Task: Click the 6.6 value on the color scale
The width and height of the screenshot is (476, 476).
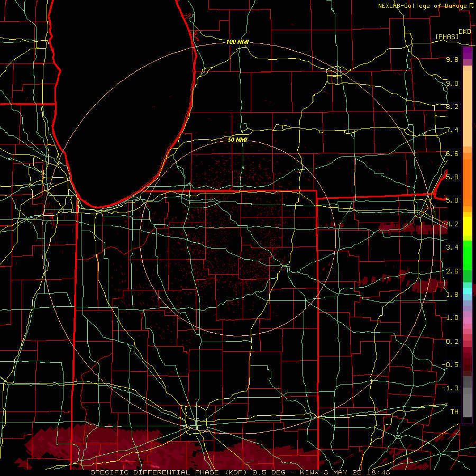Action: click(x=452, y=153)
